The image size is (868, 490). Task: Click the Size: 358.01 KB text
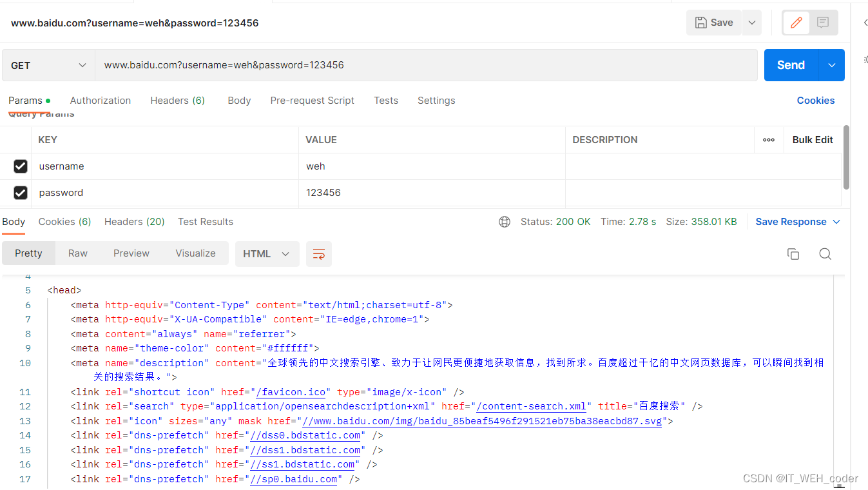tap(701, 222)
